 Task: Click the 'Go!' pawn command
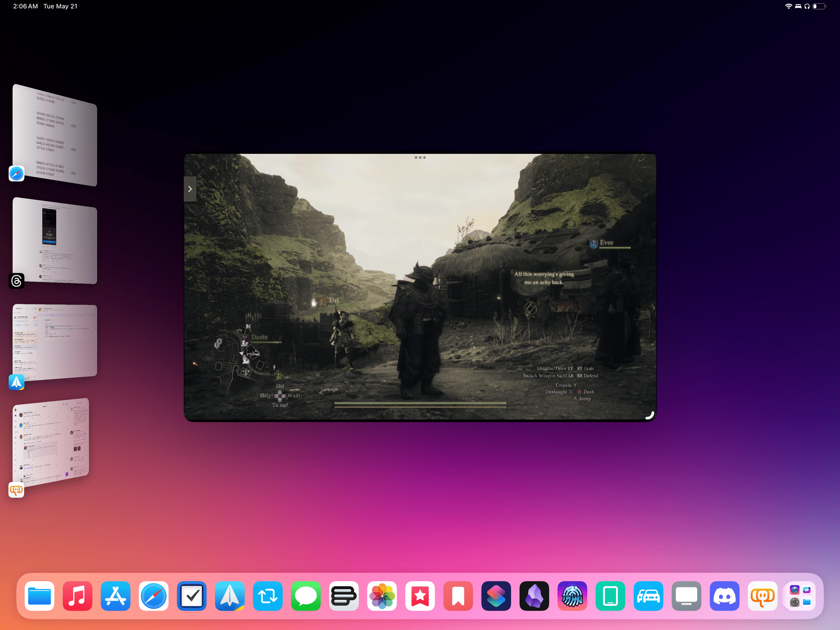pos(280,386)
